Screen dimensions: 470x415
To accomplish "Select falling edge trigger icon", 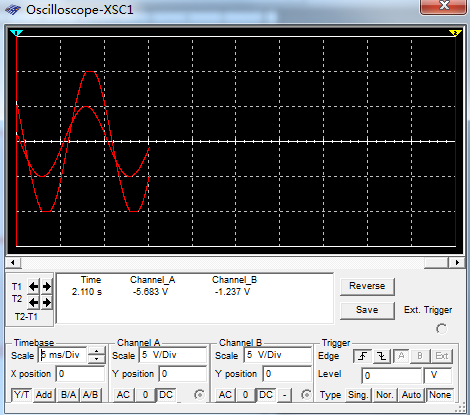I will point(382,356).
